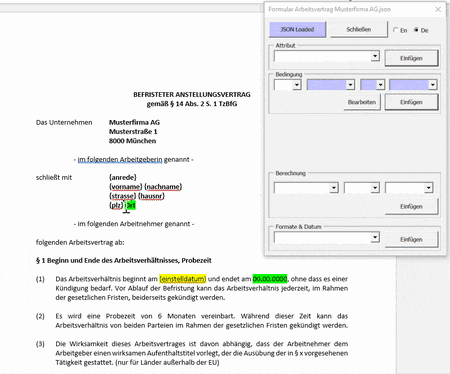Select the De language radio button
The image size is (450, 374).
click(416, 30)
